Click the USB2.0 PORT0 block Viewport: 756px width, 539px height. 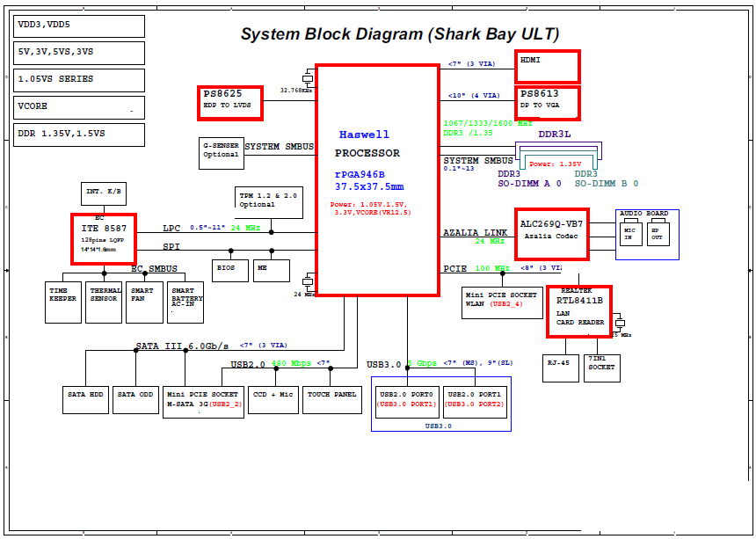(x=407, y=402)
